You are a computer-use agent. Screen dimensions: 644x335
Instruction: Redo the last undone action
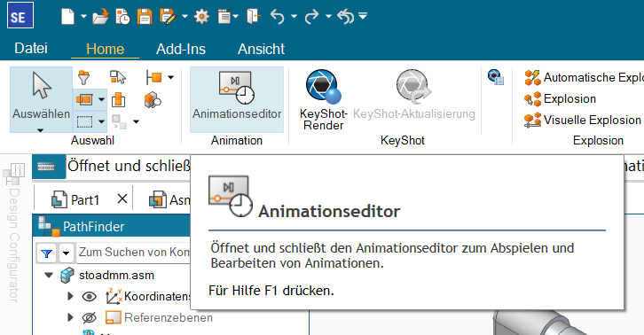coord(312,17)
